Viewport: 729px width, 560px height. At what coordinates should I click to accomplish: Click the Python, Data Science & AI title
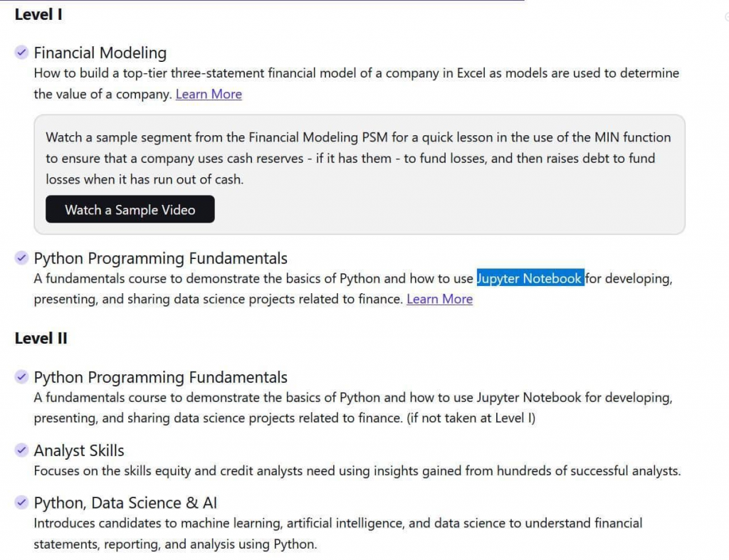pyautogui.click(x=125, y=503)
